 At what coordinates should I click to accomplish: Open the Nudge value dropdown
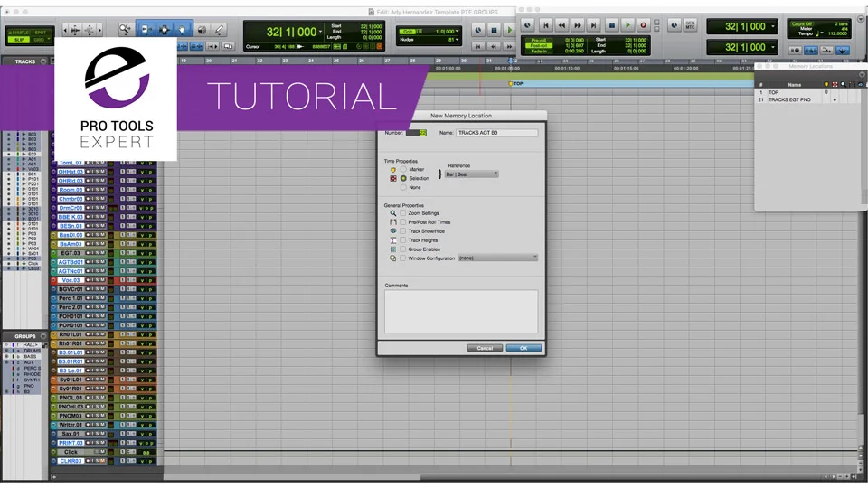458,39
